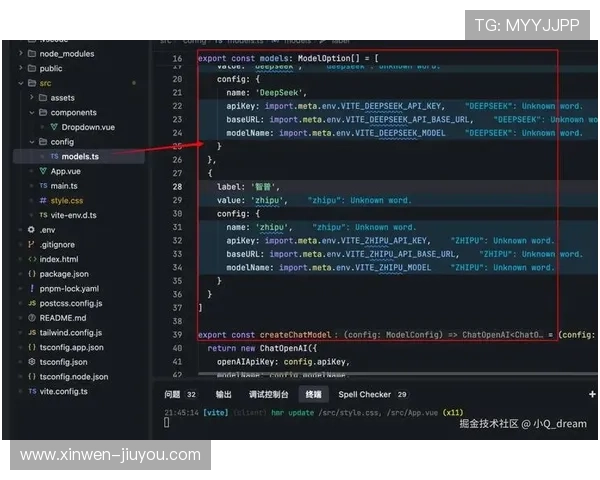Click the plus new terminal button
The width and height of the screenshot is (600, 480).
click(x=592, y=394)
